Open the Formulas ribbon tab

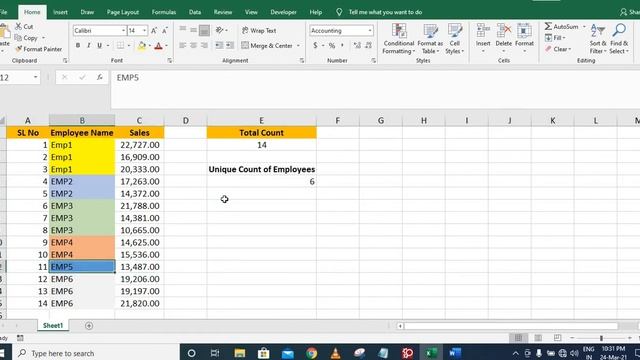(x=164, y=12)
